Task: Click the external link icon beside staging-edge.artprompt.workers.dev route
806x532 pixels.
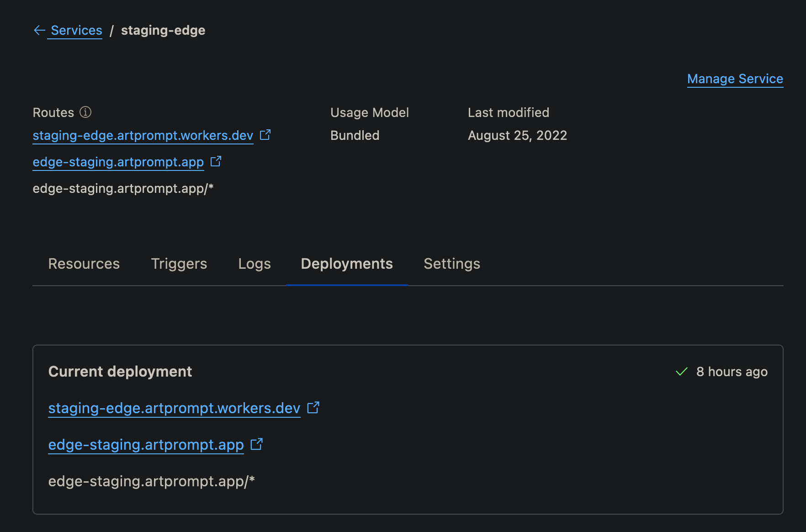Action: [x=265, y=135]
